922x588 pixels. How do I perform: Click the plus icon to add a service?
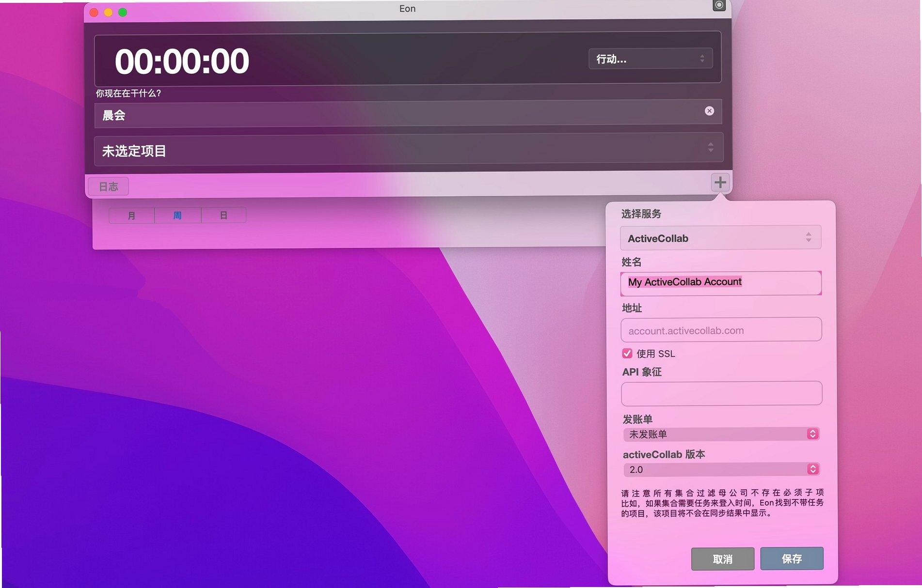720,183
